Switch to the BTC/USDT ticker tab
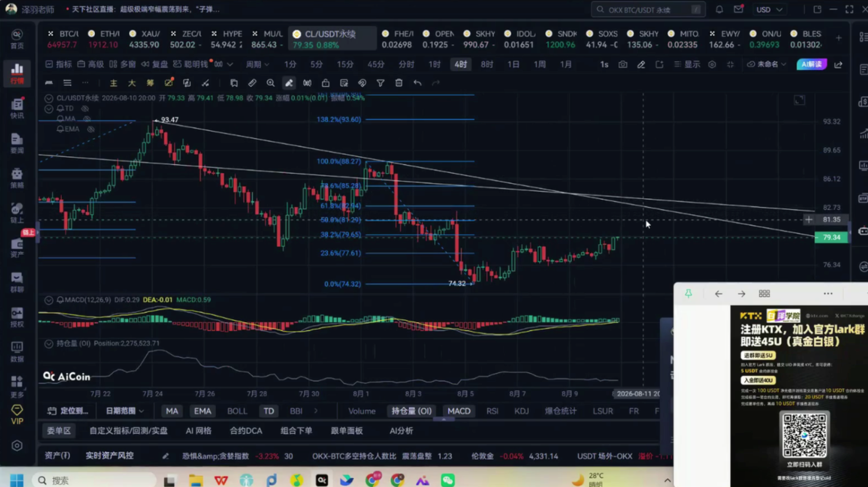This screenshot has height=487, width=868. (x=63, y=39)
